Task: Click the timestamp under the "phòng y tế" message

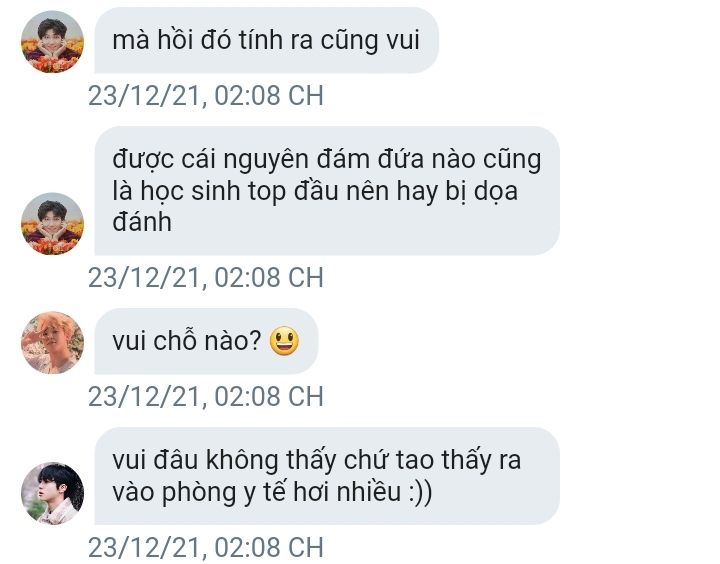Action: [206, 547]
